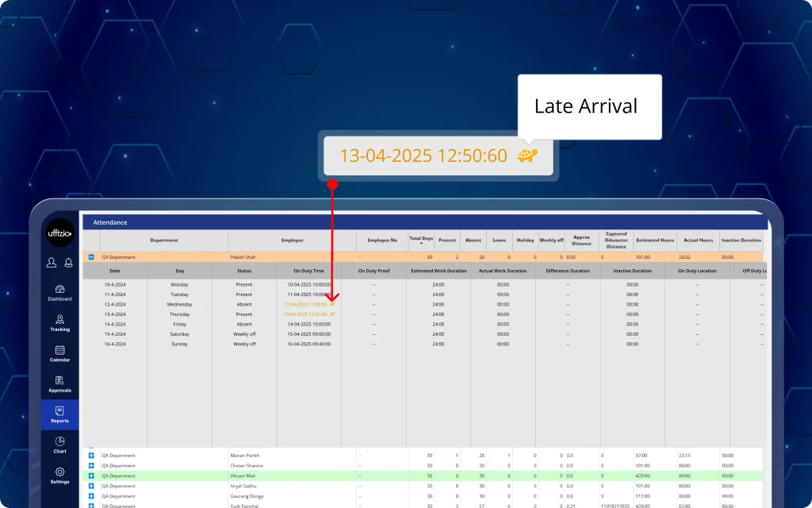The width and height of the screenshot is (812, 508).
Task: Click the Friday Absent status cell
Action: (244, 325)
